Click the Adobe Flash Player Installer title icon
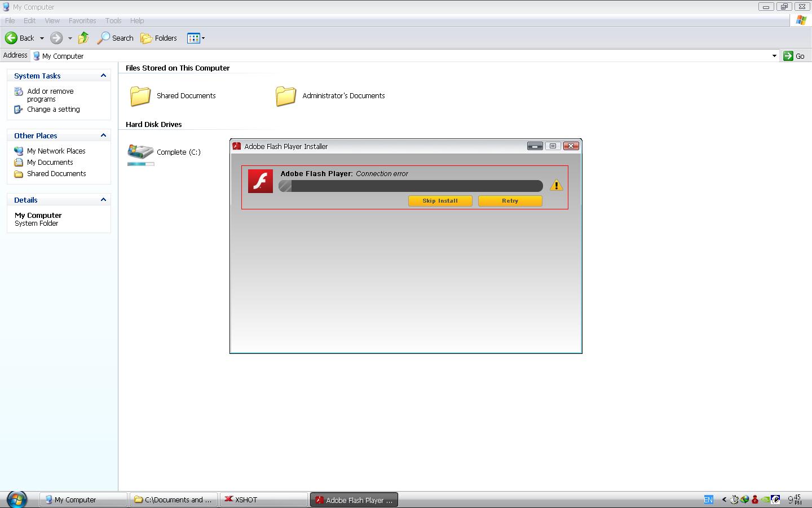This screenshot has width=812, height=508. [237, 146]
